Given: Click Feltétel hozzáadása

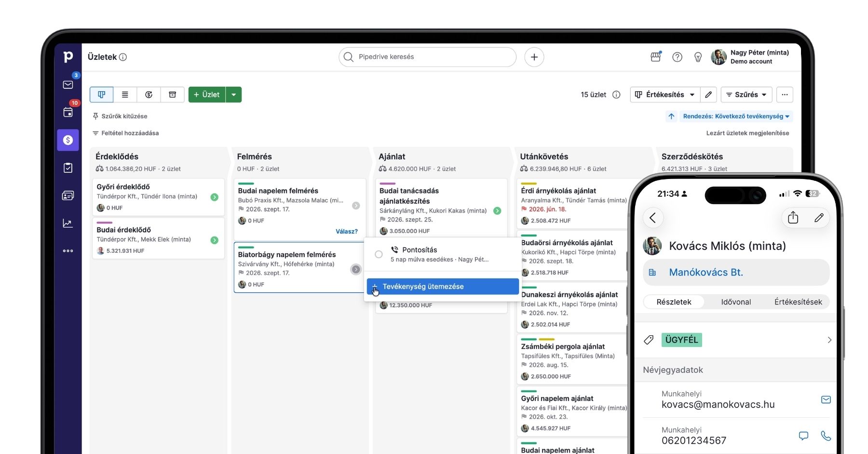Looking at the screenshot, I should pos(126,133).
